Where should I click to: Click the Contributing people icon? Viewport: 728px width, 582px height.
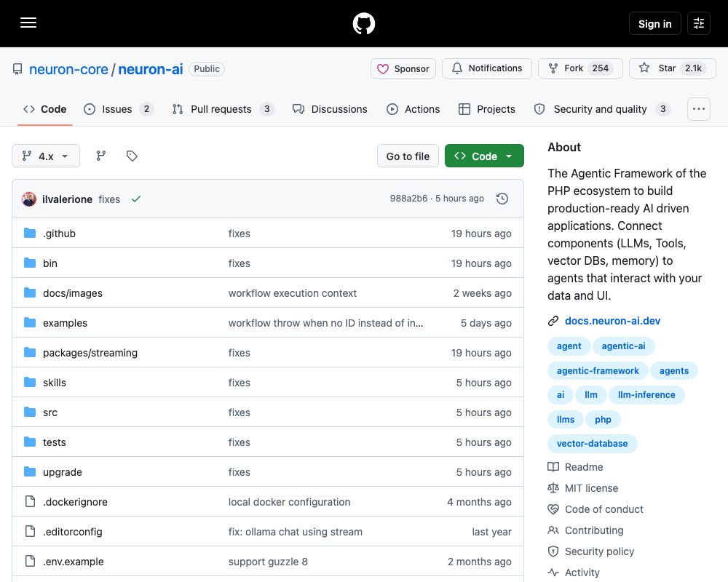[553, 530]
